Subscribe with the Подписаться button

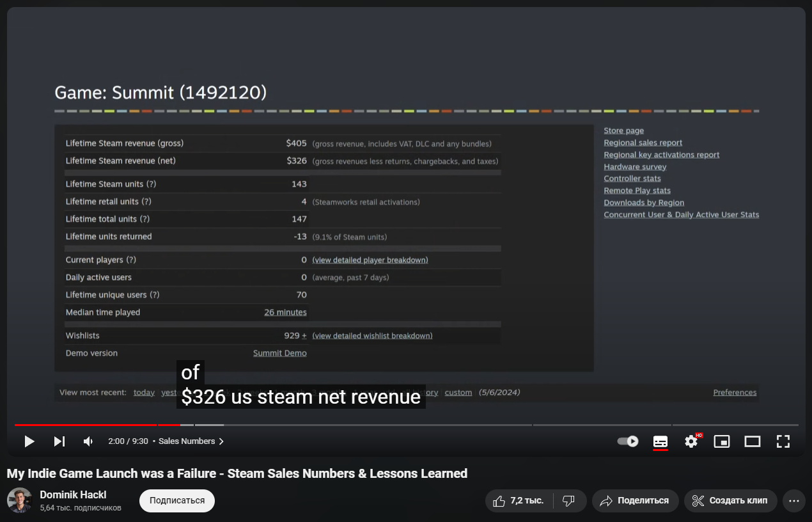pos(177,501)
